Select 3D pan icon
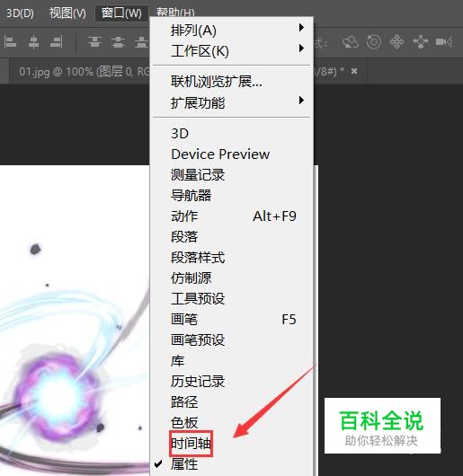Screen dimensions: 463x476 tap(396, 42)
